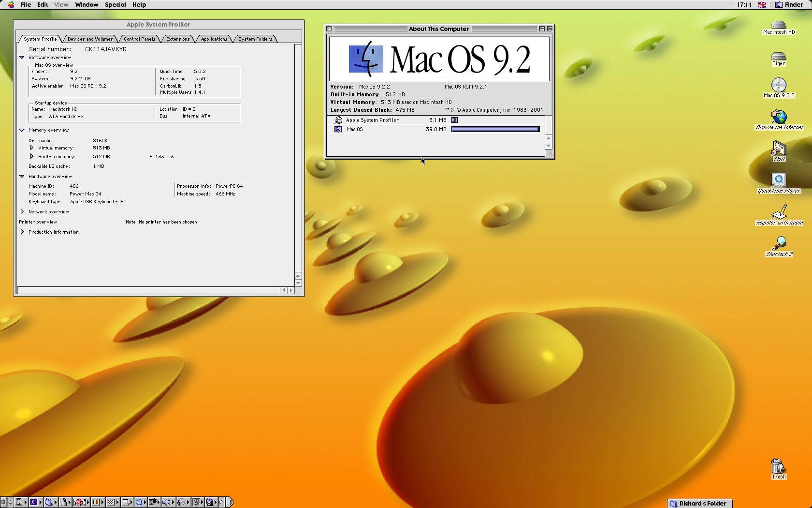Open the Apple menu

click(11, 5)
